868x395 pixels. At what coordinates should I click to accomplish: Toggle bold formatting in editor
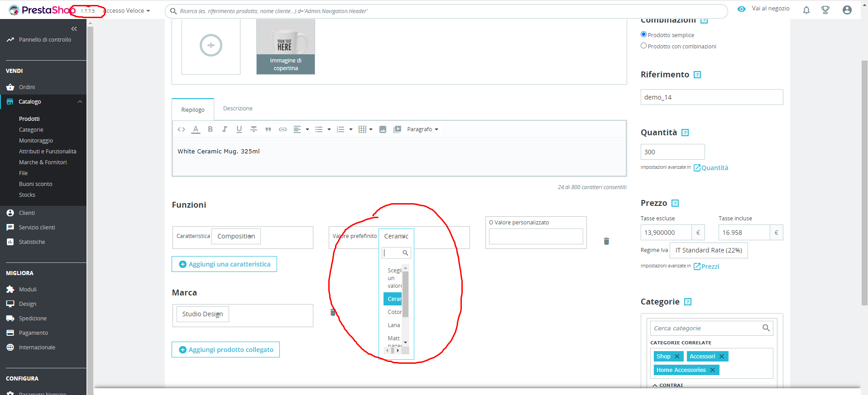coord(210,129)
